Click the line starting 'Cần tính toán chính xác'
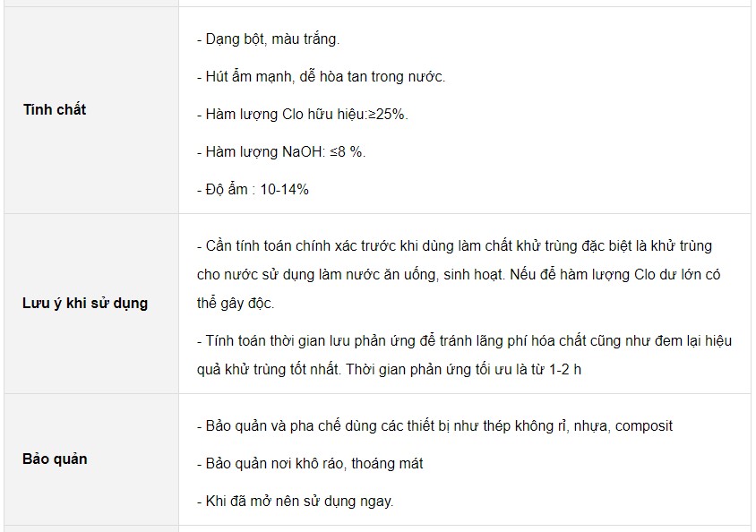This screenshot has height=532, width=756. [455, 245]
